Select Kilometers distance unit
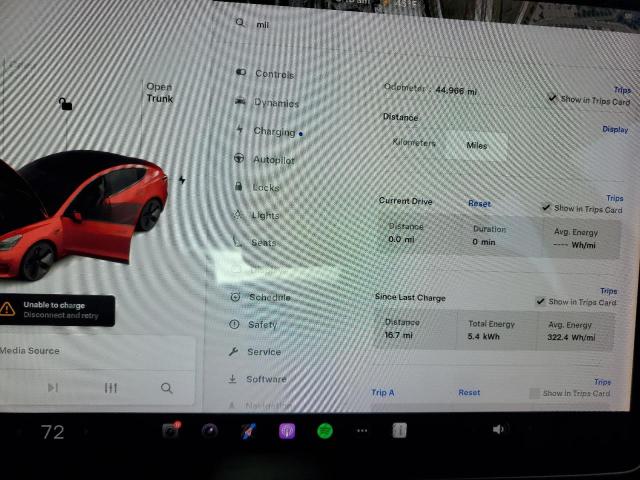Screen dimensions: 640x480 pos(414,143)
